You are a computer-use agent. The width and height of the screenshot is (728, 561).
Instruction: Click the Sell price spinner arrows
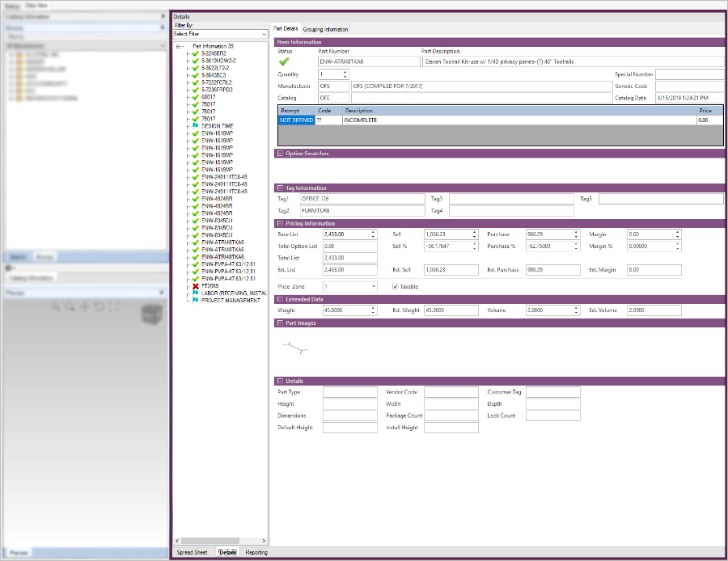(475, 234)
